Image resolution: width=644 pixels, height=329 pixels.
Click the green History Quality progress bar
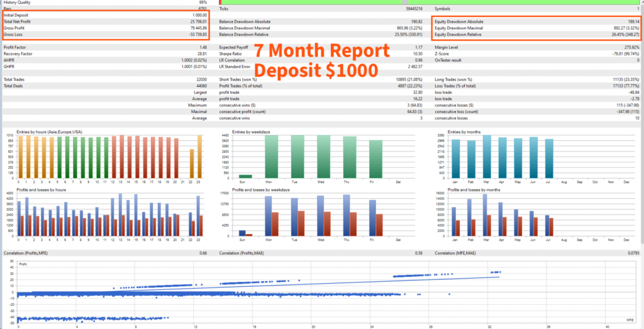430,2
